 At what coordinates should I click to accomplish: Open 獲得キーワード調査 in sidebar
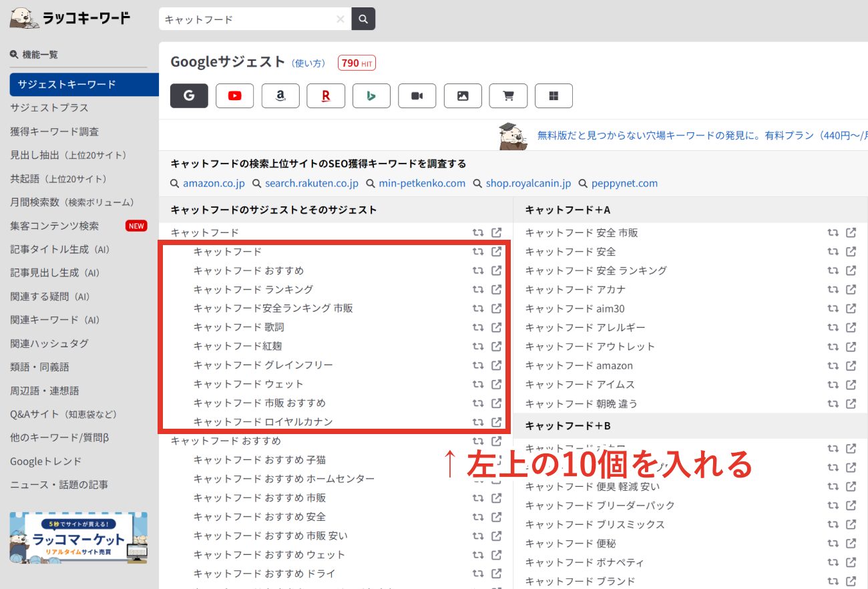point(54,132)
